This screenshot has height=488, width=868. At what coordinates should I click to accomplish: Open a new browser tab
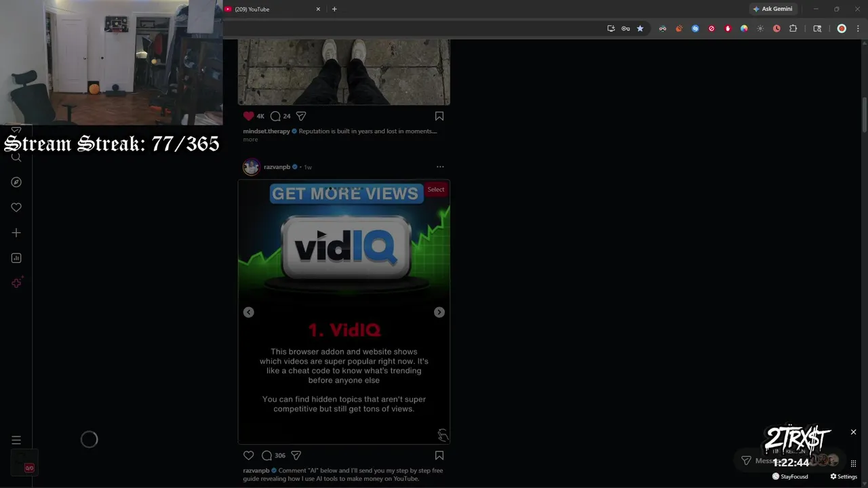[334, 9]
